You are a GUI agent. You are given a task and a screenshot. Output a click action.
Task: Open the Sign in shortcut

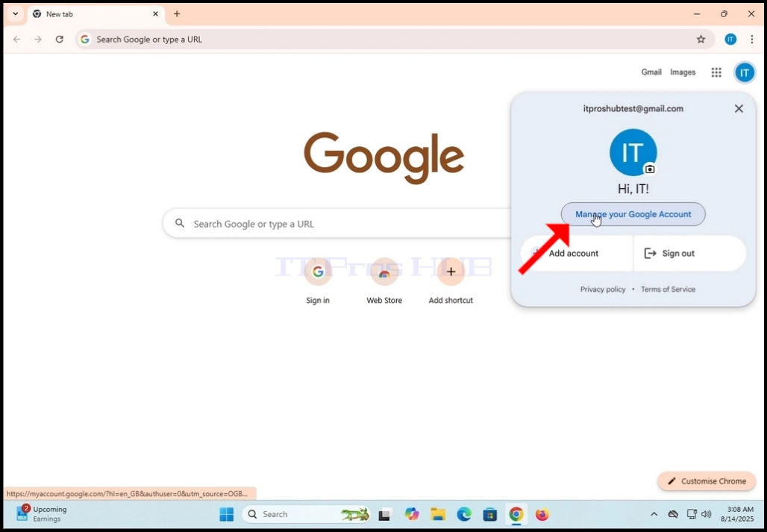point(318,281)
